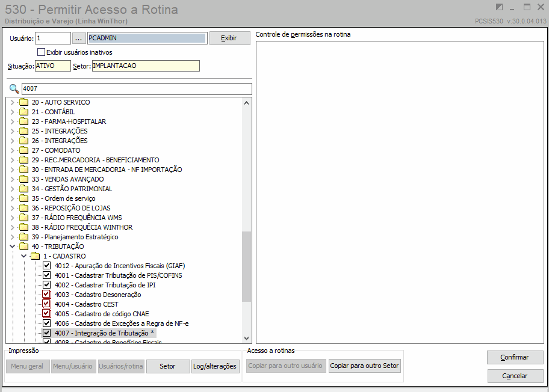Screen dimensions: 549x392
Task: Collapse the 40 - TRIBUTAÇÃO node
Action: click(x=13, y=247)
